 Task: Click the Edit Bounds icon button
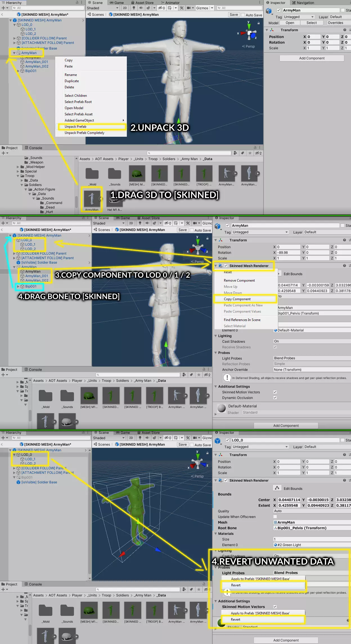click(277, 488)
